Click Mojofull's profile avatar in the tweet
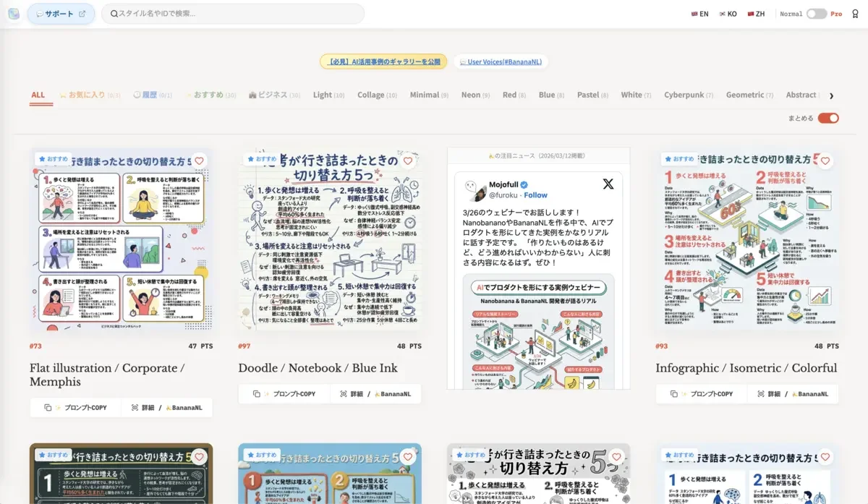868x504 pixels. coord(477,190)
